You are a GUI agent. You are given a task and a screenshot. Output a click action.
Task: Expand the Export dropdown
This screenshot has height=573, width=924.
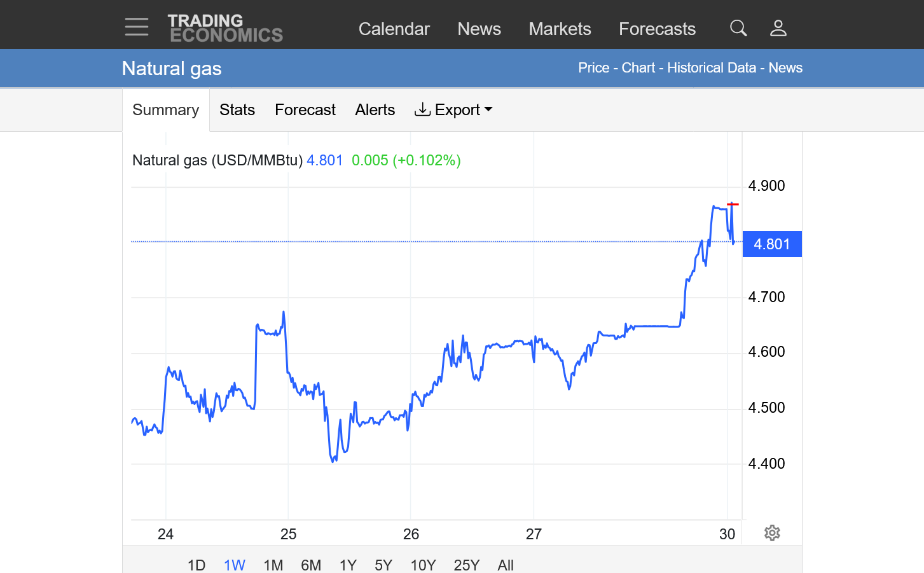click(454, 110)
